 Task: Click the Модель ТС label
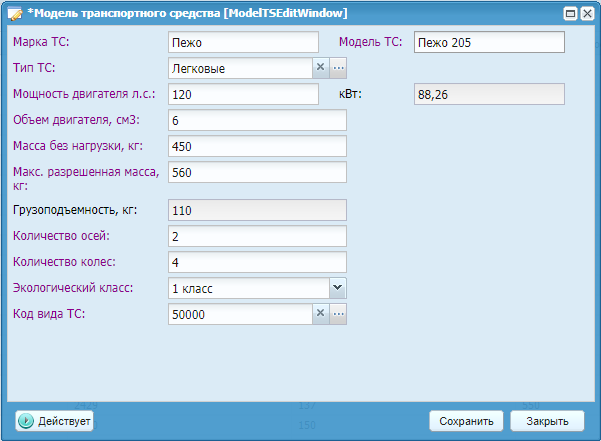pos(371,42)
